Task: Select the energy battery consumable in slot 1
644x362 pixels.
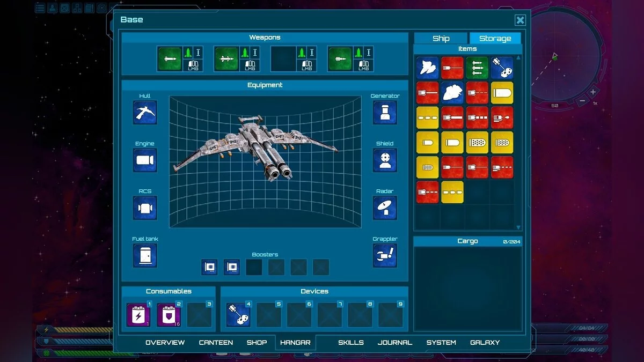Action: 138,315
